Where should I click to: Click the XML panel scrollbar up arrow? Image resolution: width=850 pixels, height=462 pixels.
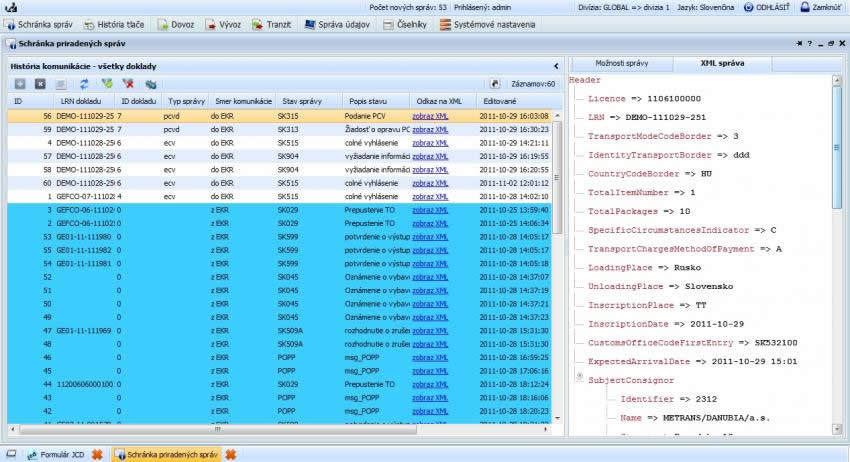click(837, 81)
